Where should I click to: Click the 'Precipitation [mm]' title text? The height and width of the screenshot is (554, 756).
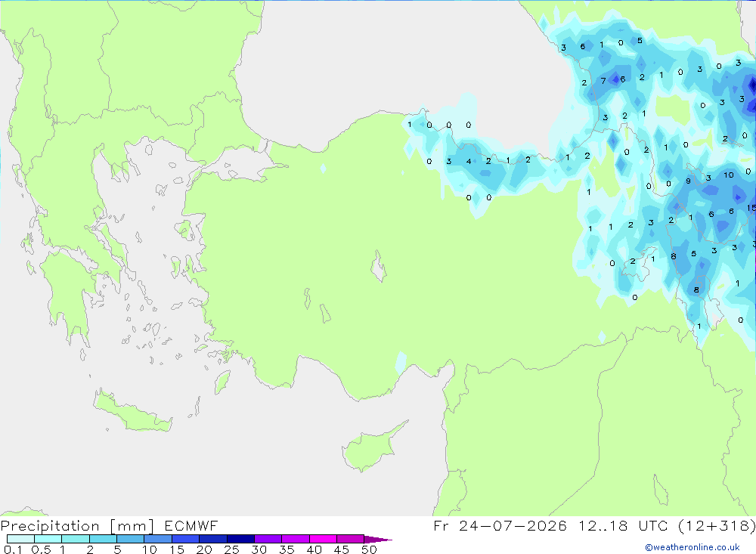coord(77,526)
